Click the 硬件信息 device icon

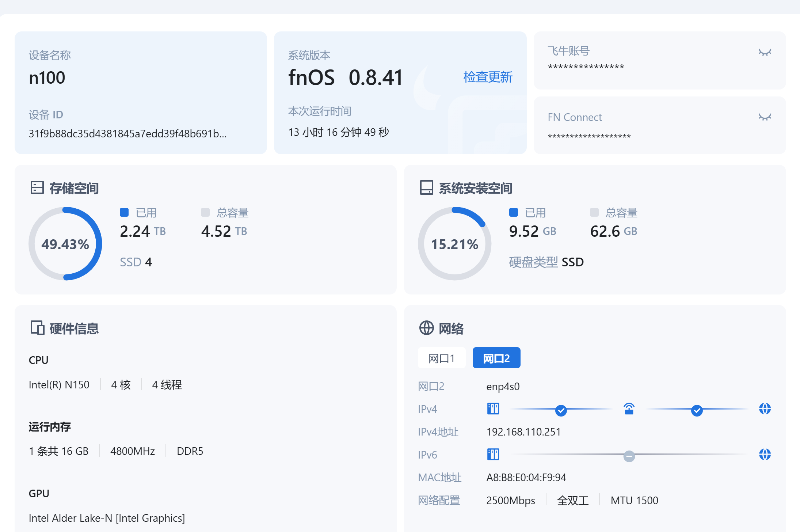coord(37,328)
